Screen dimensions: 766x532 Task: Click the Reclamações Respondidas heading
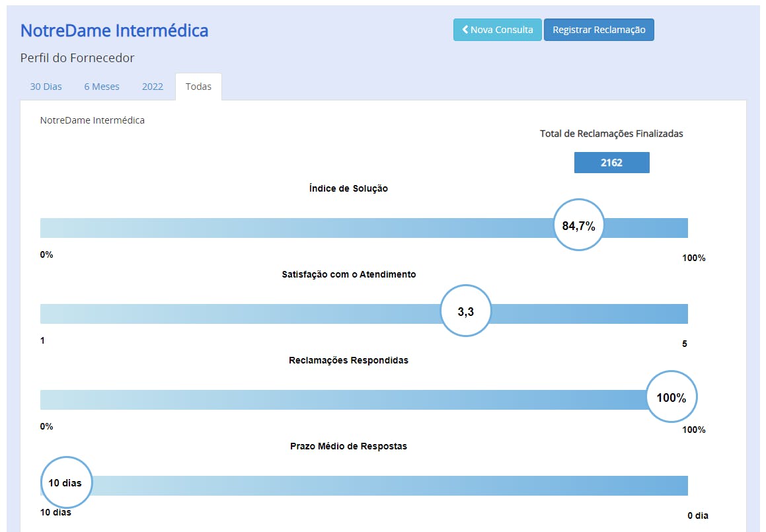348,361
